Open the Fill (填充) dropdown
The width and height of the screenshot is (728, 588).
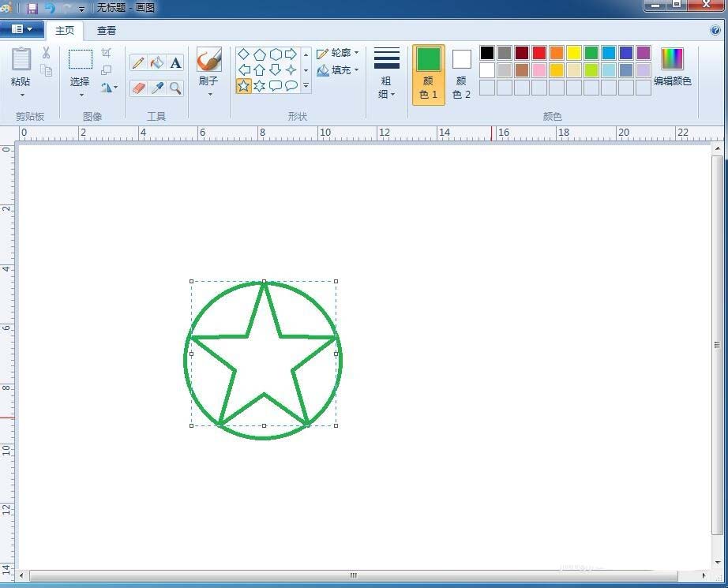pyautogui.click(x=338, y=70)
